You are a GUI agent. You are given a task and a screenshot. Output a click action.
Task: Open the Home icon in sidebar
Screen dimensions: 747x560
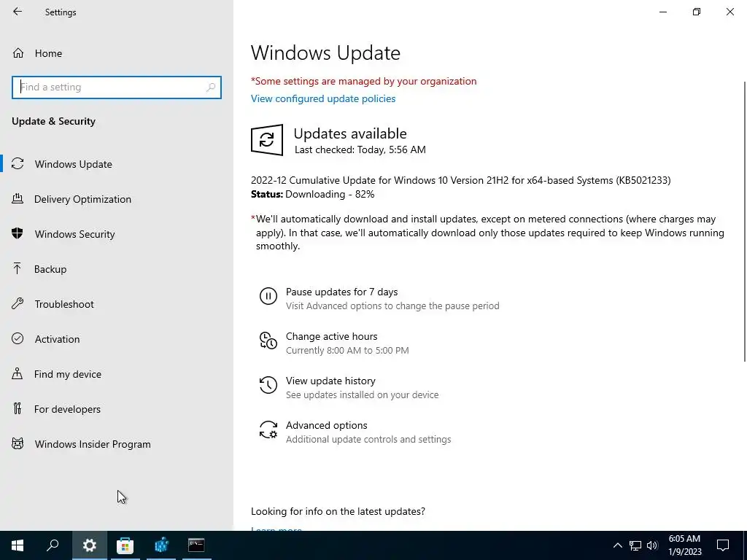[18, 52]
